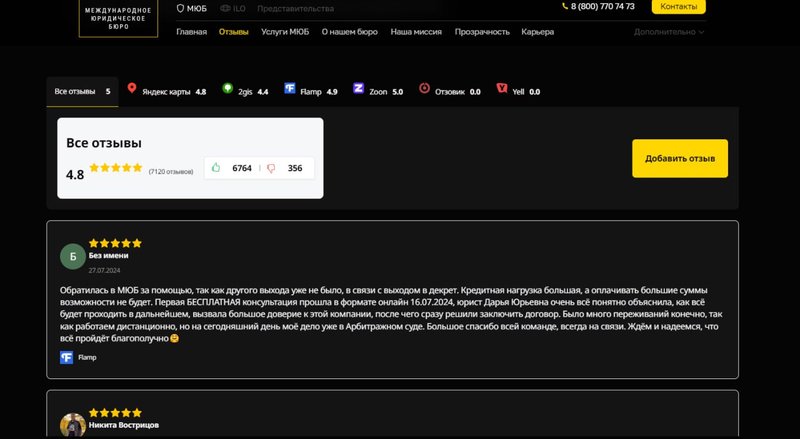Image resolution: width=800 pixels, height=439 pixels.
Task: Switch to Zoon 5.0 reviews tab
Action: [378, 91]
